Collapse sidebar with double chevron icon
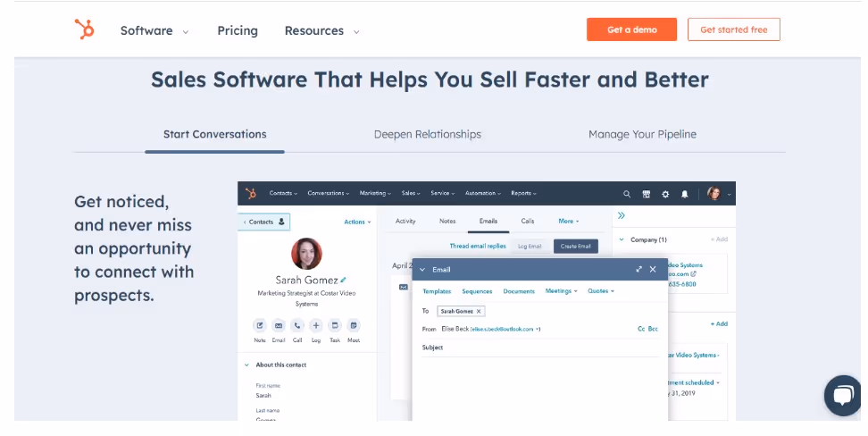868x436 pixels. pos(622,215)
